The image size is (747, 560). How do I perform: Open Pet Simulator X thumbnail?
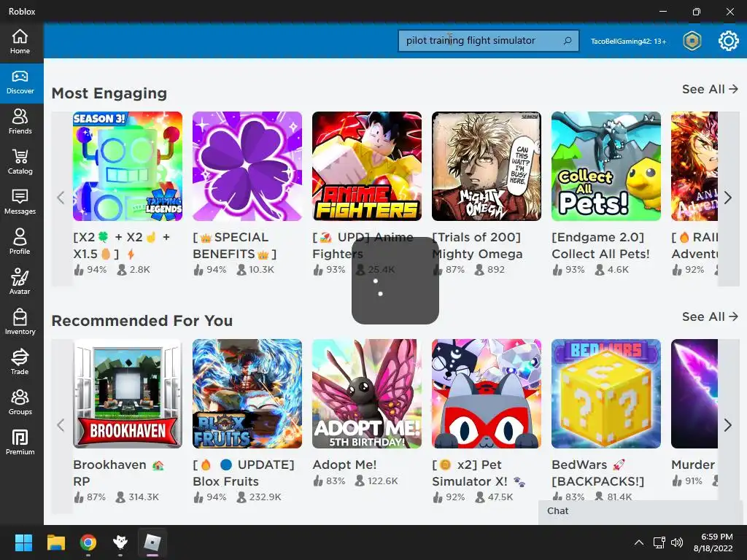tap(487, 394)
